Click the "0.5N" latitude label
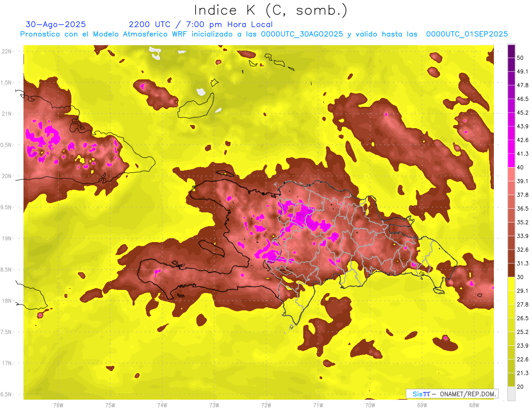Viewport: 532px width, 411px height. (7, 145)
